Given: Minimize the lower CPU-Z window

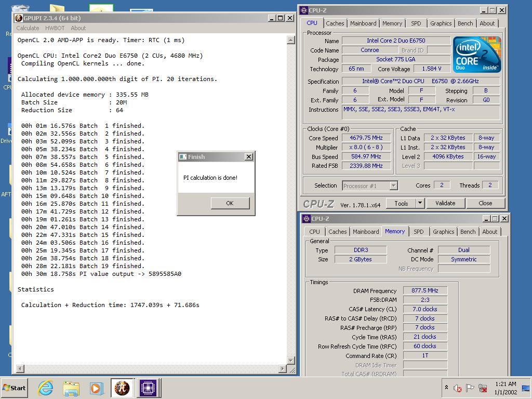Looking at the screenshot, I should 487,219.
